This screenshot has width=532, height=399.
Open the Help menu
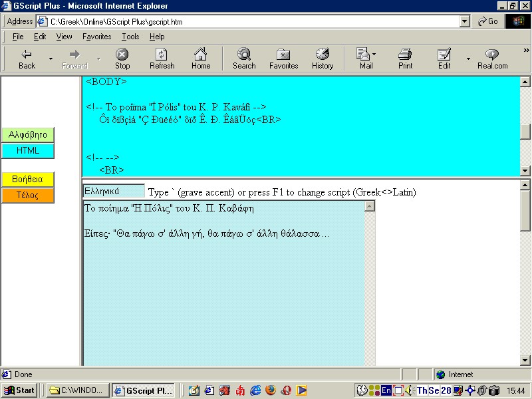[157, 37]
